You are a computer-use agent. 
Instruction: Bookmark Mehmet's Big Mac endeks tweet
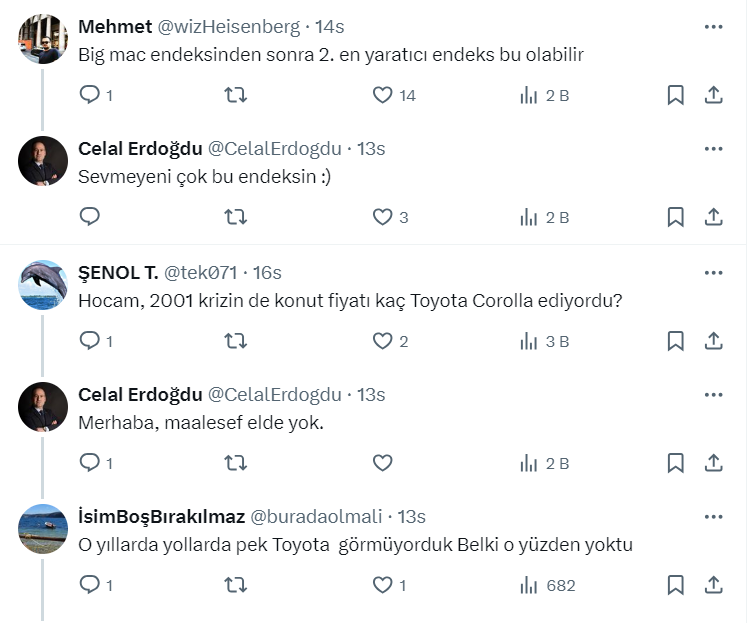tap(676, 95)
